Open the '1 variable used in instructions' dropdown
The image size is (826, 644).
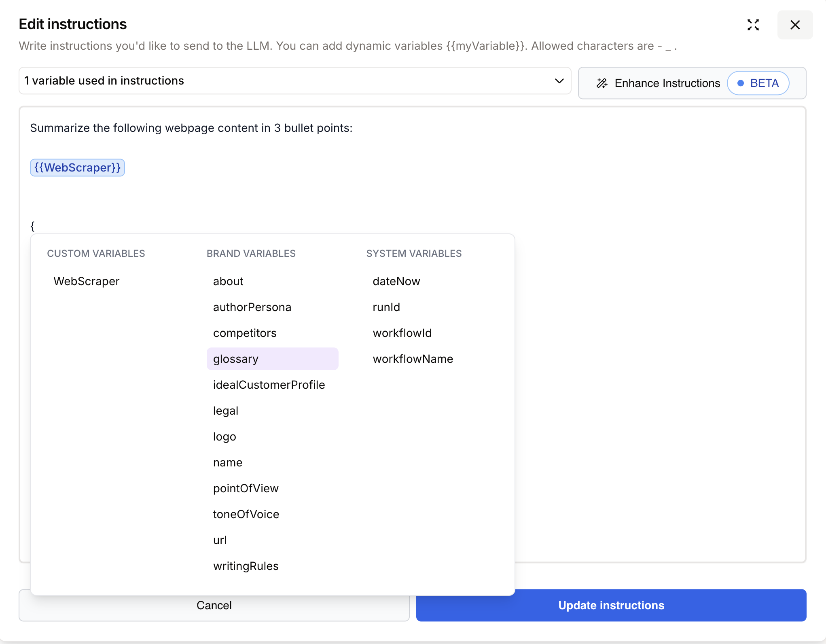559,81
